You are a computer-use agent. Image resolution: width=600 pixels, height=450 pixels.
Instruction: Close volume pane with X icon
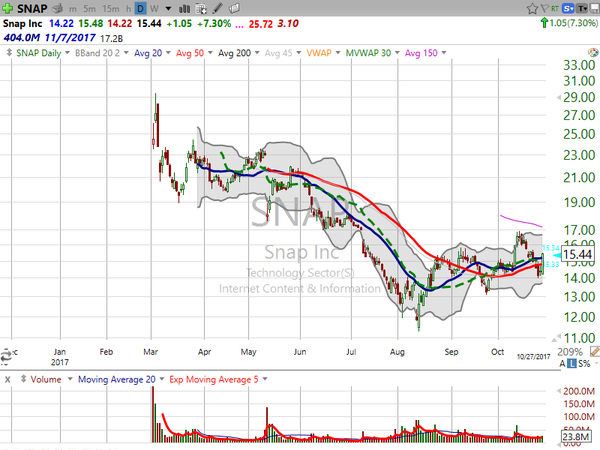tap(7, 380)
